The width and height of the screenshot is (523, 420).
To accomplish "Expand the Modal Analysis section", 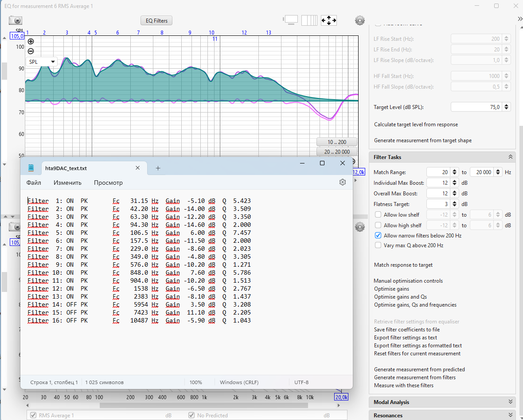I will (x=511, y=402).
